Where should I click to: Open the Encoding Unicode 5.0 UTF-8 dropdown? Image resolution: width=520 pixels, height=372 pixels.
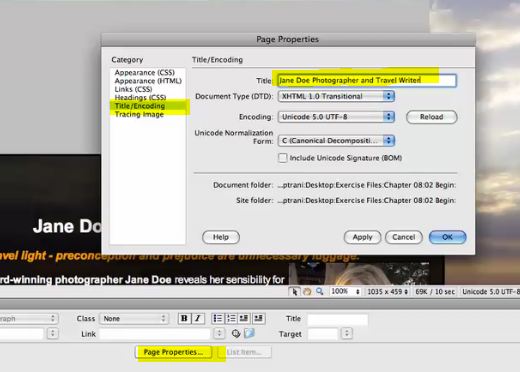(x=336, y=117)
